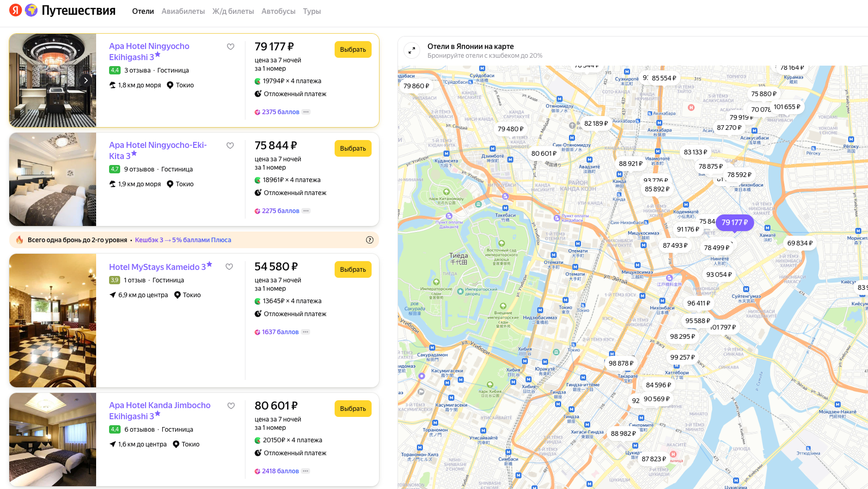
Task: Open Apa Hotel Ningyocho-Eki-Kita title link
Action: (x=158, y=150)
